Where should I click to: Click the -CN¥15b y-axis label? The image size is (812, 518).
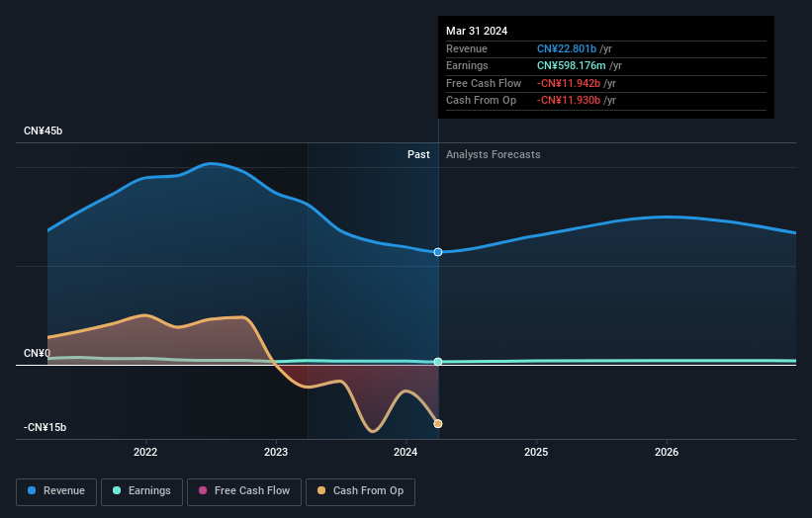(45, 427)
